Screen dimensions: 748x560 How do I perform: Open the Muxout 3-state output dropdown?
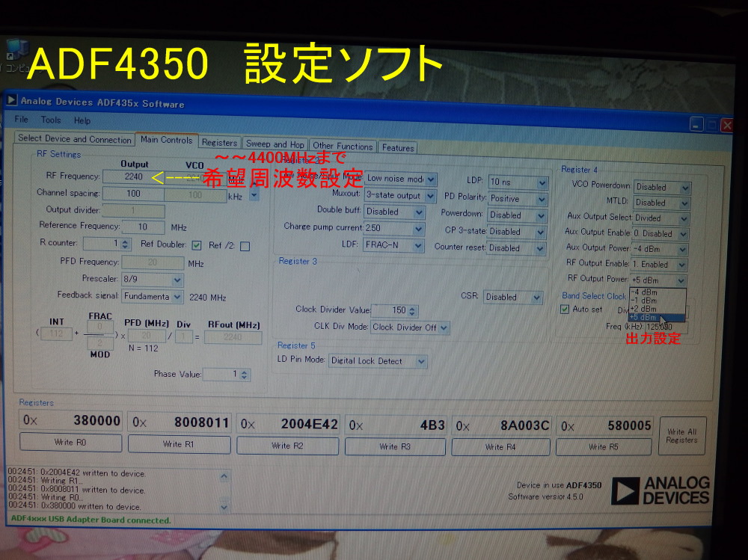pos(430,196)
